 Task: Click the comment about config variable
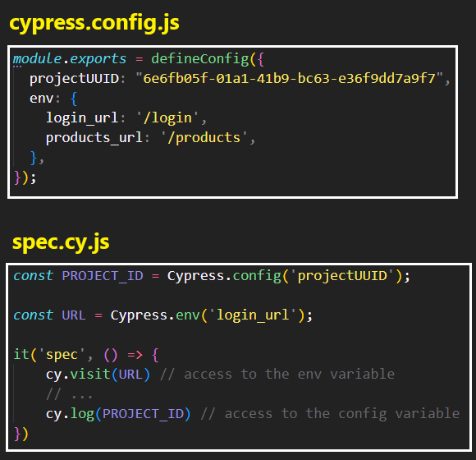coord(330,414)
